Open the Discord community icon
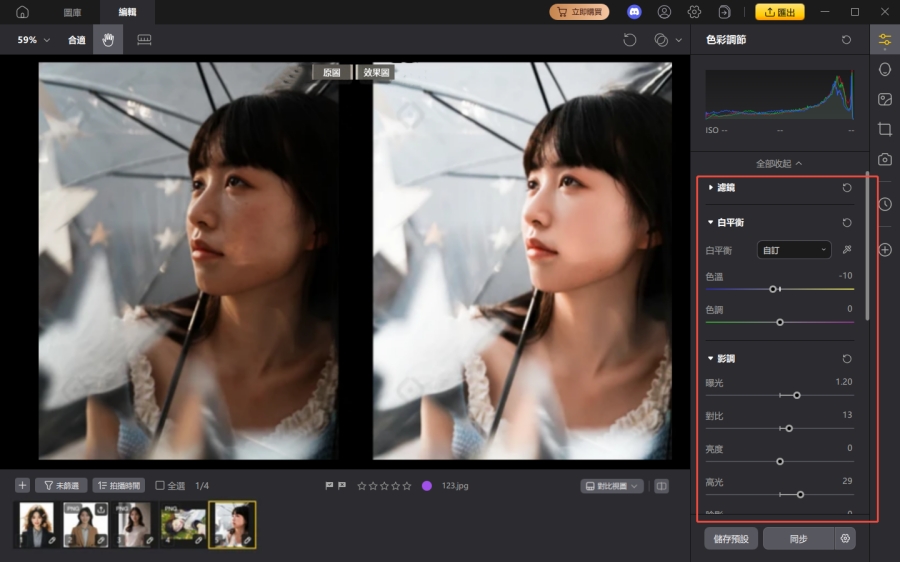This screenshot has height=562, width=900. pyautogui.click(x=634, y=12)
